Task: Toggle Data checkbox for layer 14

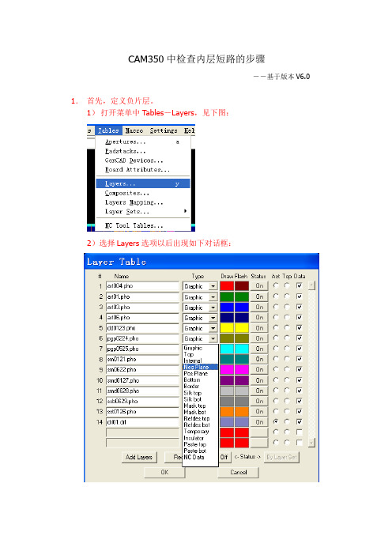Action: pyautogui.click(x=300, y=421)
